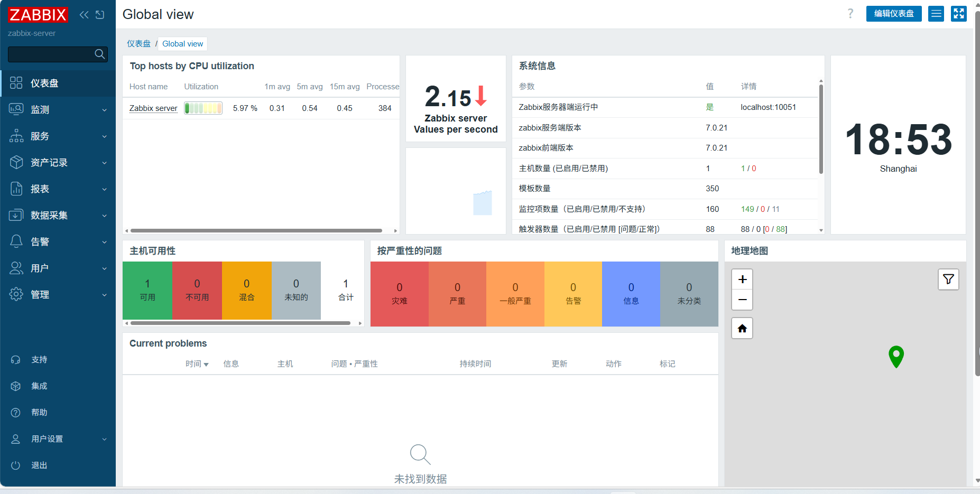Open the Zabbix server host link
The image size is (980, 494).
pyautogui.click(x=153, y=108)
